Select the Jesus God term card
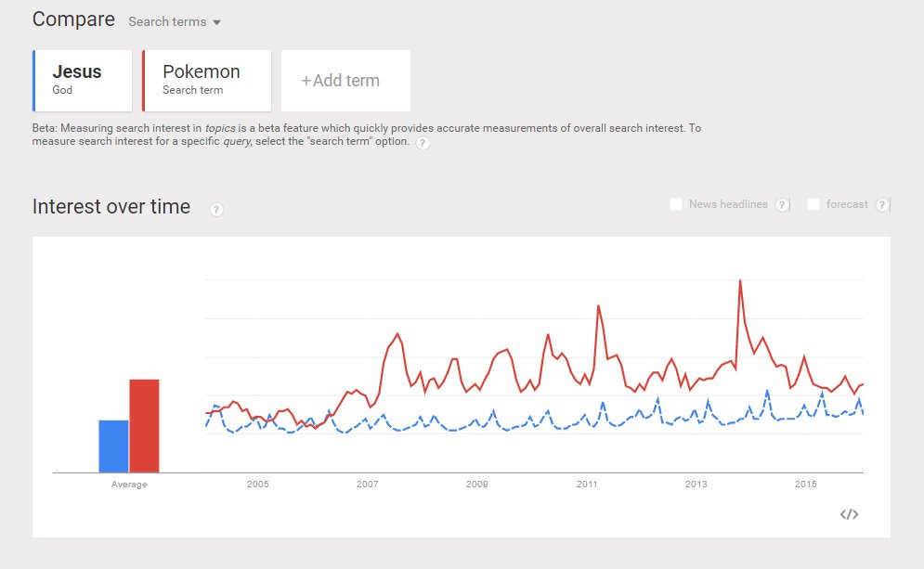Viewport: 924px width, 569px height. tap(83, 81)
